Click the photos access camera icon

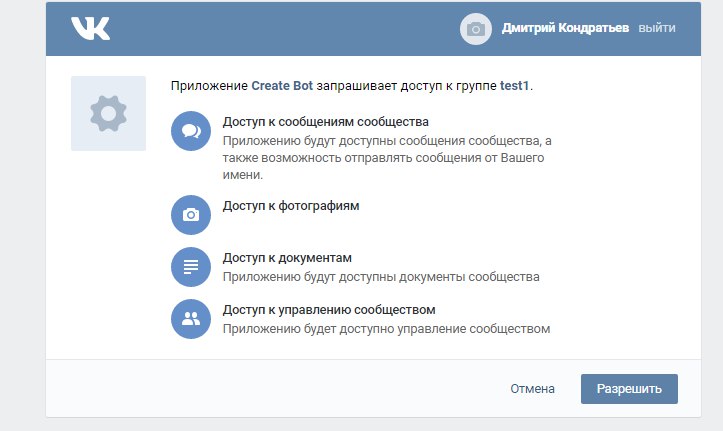click(191, 215)
